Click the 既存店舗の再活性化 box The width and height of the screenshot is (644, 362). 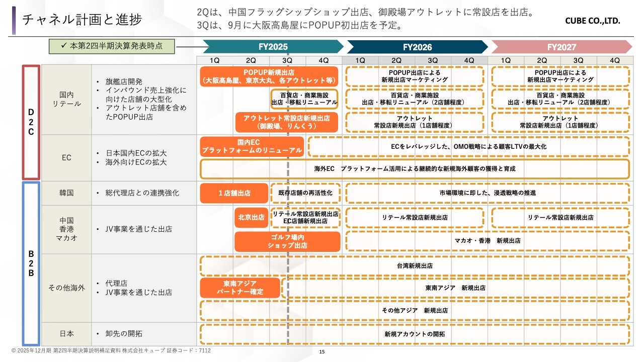click(305, 193)
